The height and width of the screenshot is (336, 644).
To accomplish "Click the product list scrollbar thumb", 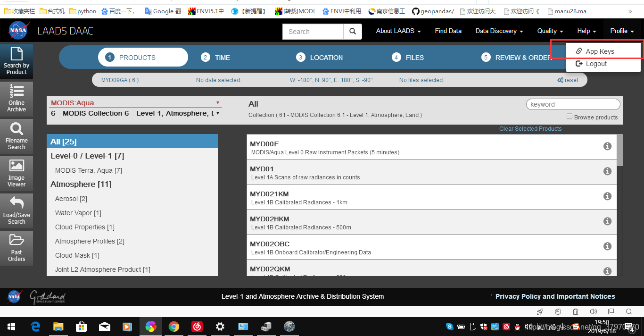I will [620, 150].
